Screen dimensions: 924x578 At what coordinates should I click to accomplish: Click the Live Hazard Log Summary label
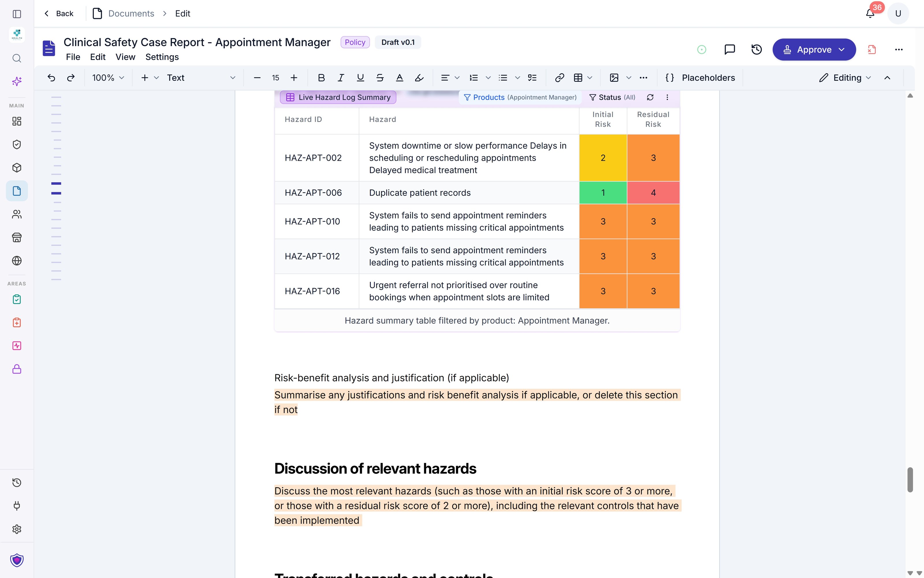338,97
